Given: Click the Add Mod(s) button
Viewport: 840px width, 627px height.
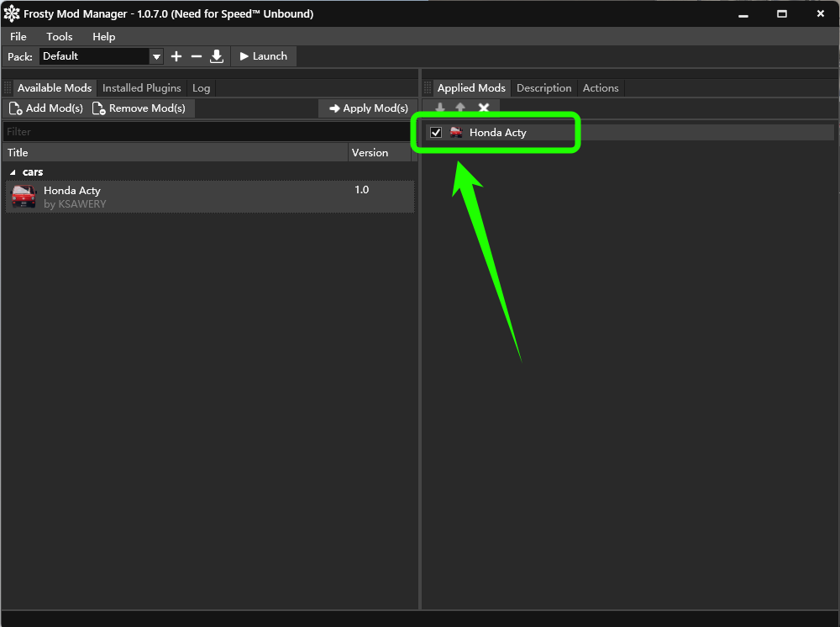Looking at the screenshot, I should point(46,108).
